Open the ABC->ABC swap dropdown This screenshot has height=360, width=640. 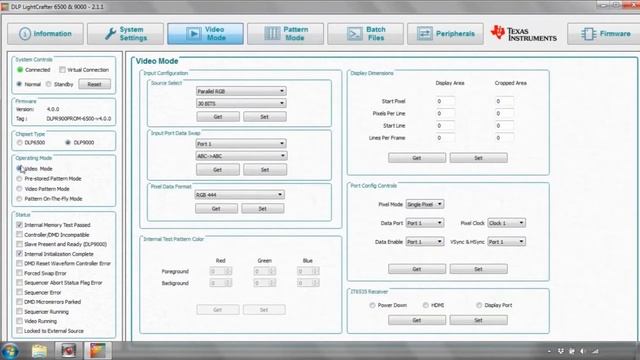point(241,156)
